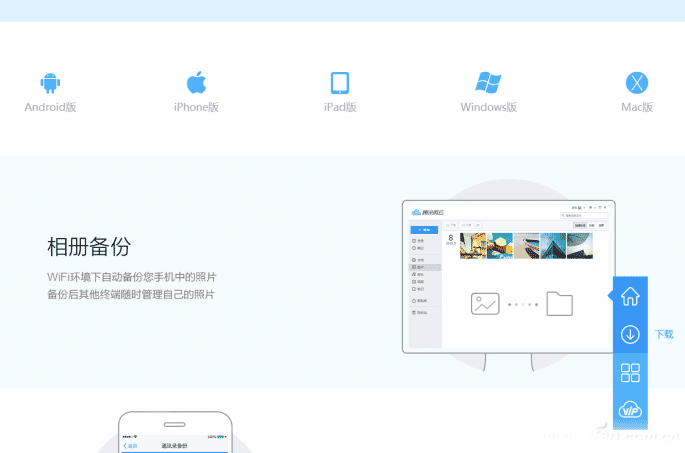Open the VIP cloud icon in sidebar
Screen dimensions: 685x453
click(630, 410)
